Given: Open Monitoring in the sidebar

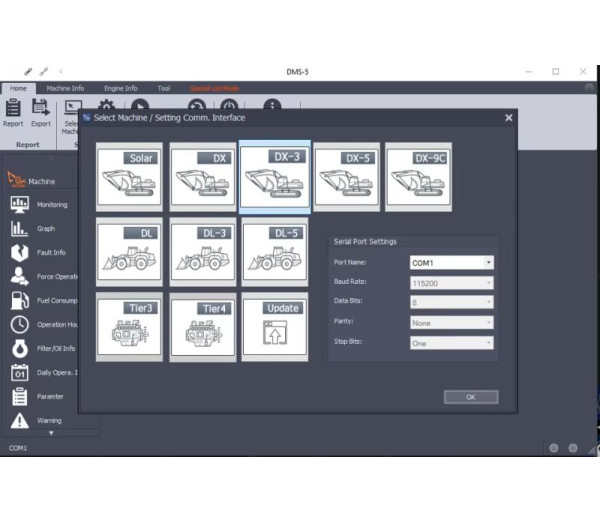Looking at the screenshot, I should 52,204.
